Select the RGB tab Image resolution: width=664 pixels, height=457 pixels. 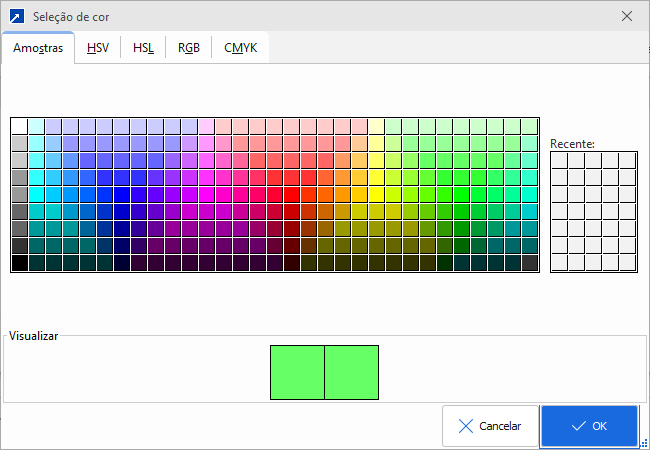[x=188, y=48]
